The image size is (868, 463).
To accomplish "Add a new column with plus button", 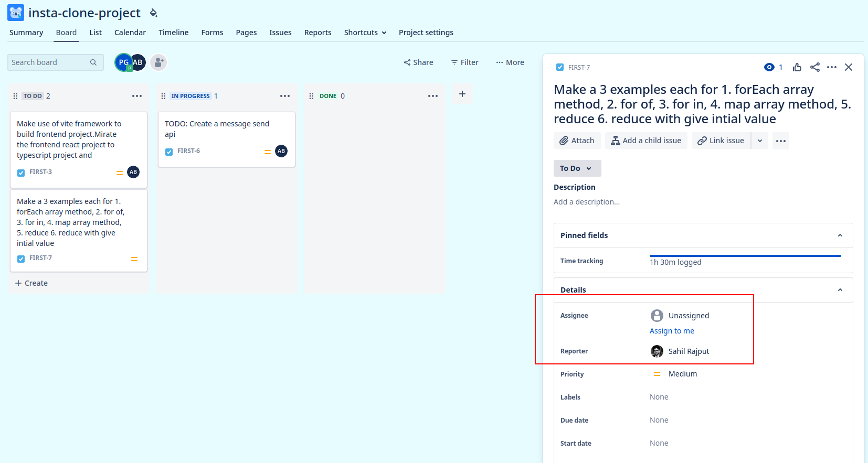I will 462,94.
